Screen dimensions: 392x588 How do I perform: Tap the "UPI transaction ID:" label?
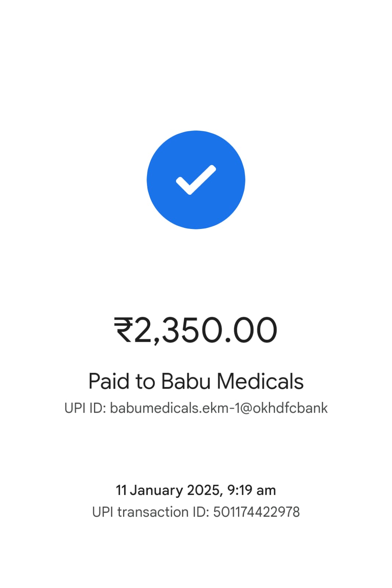pyautogui.click(x=151, y=512)
